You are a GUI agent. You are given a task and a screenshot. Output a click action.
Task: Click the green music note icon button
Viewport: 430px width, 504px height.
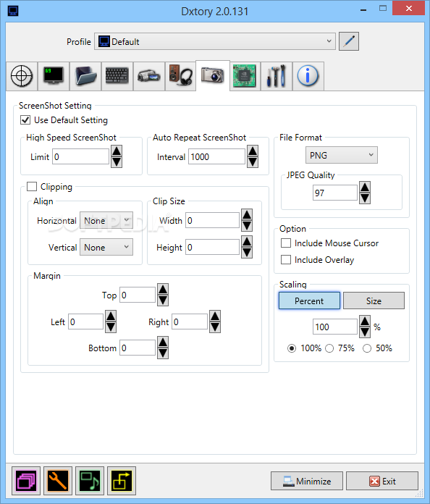pyautogui.click(x=90, y=481)
